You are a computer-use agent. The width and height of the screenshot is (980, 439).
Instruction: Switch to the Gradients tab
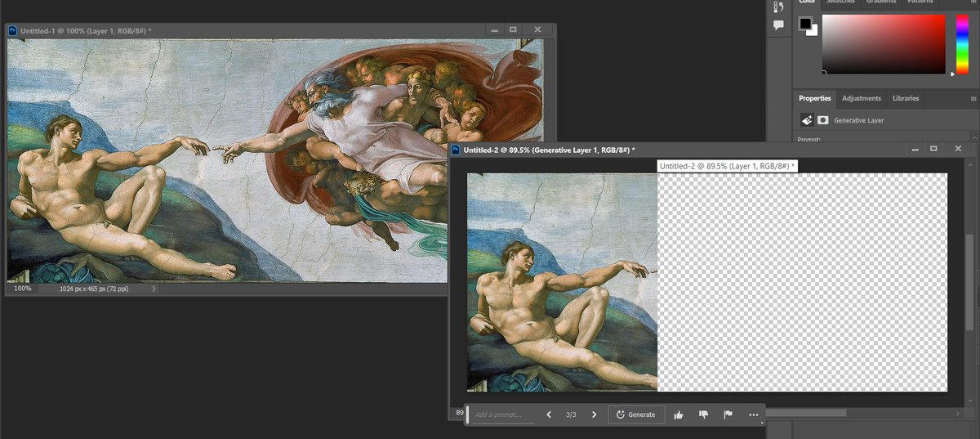pyautogui.click(x=881, y=2)
